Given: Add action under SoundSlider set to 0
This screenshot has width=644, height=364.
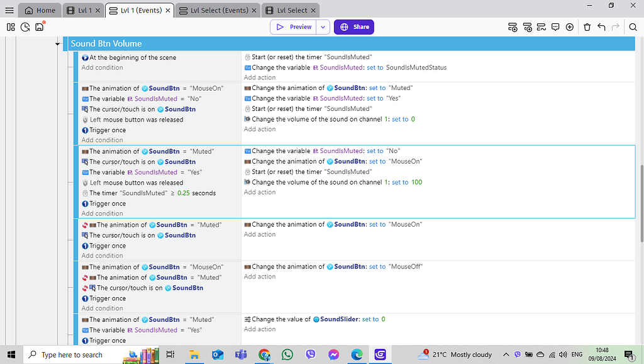Looking at the screenshot, I should (x=260, y=329).
